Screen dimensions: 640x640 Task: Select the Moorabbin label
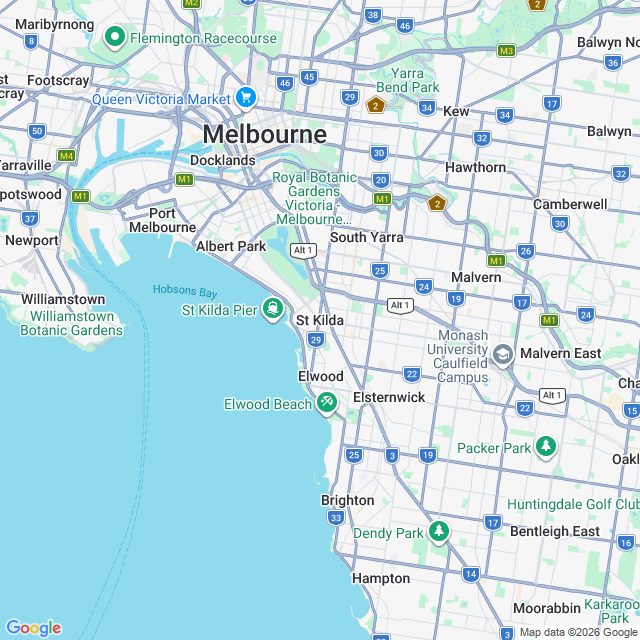(x=547, y=608)
